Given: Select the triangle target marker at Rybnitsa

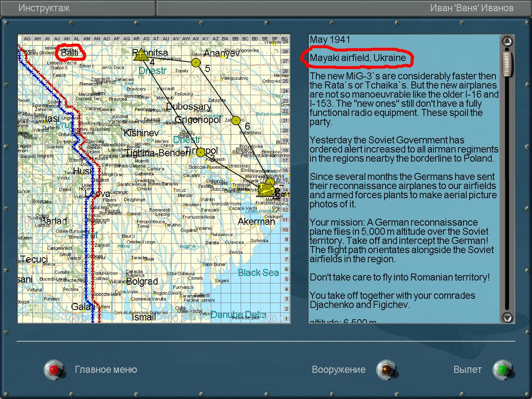Looking at the screenshot, I should (141, 54).
